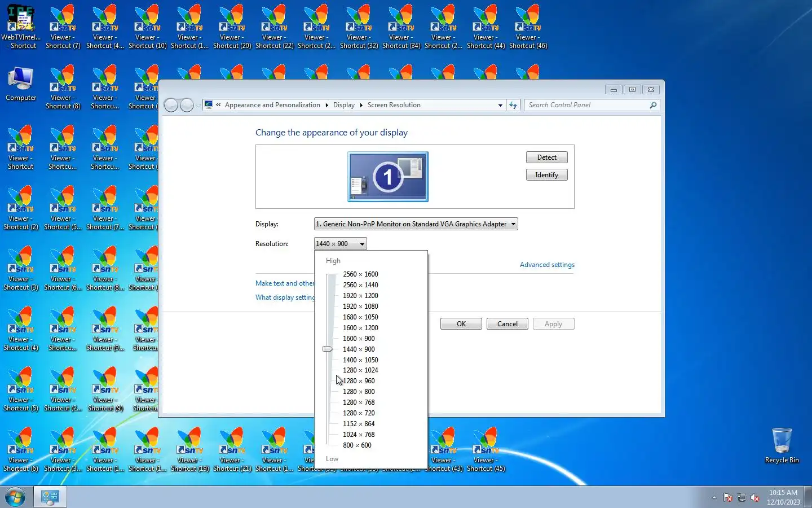
Task: Select Viewer - Shortcut (44) desktop icon
Action: point(486,27)
